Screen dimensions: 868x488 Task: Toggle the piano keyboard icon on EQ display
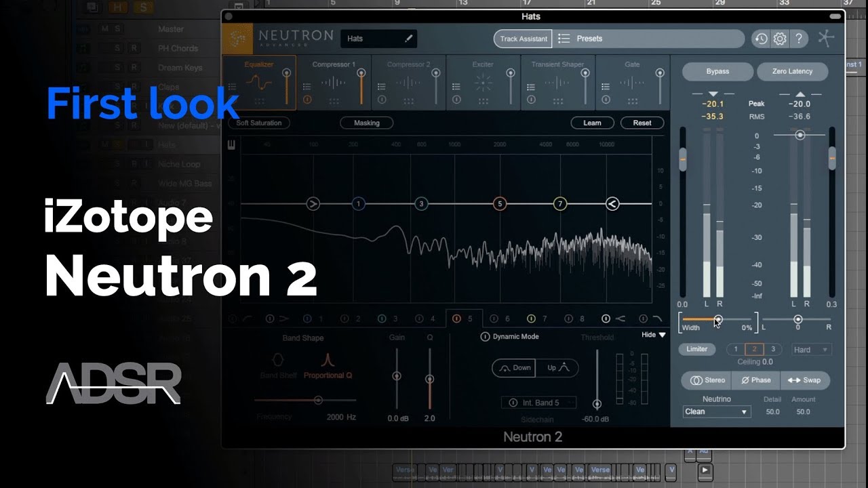point(231,144)
